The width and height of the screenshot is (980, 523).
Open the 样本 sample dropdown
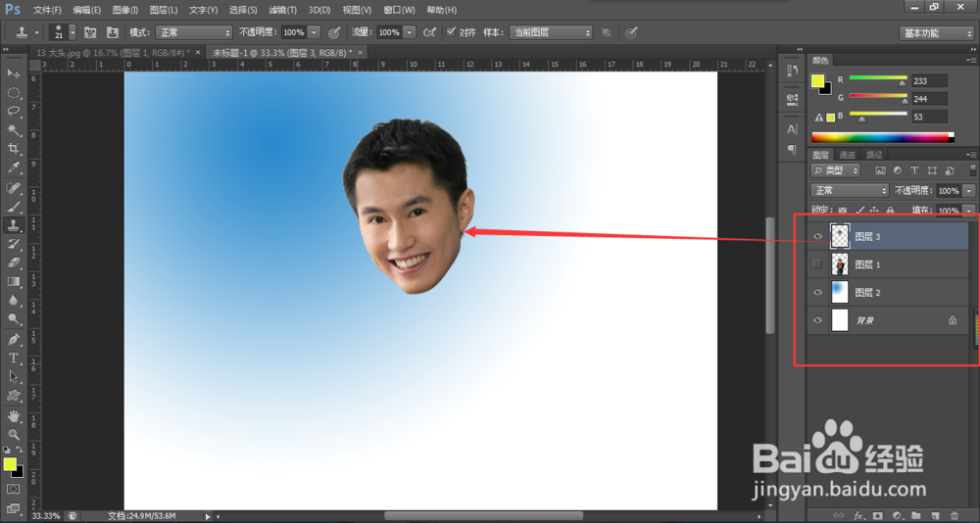[x=551, y=32]
